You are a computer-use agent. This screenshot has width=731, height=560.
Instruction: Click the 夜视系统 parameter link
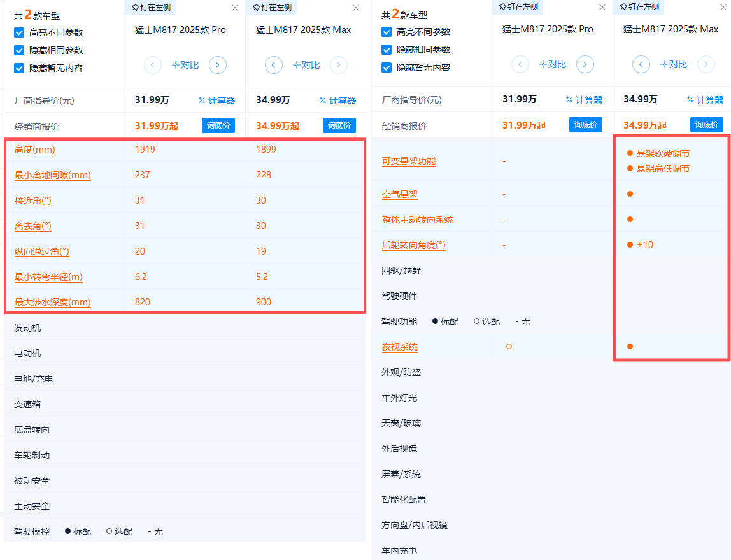pyautogui.click(x=399, y=347)
